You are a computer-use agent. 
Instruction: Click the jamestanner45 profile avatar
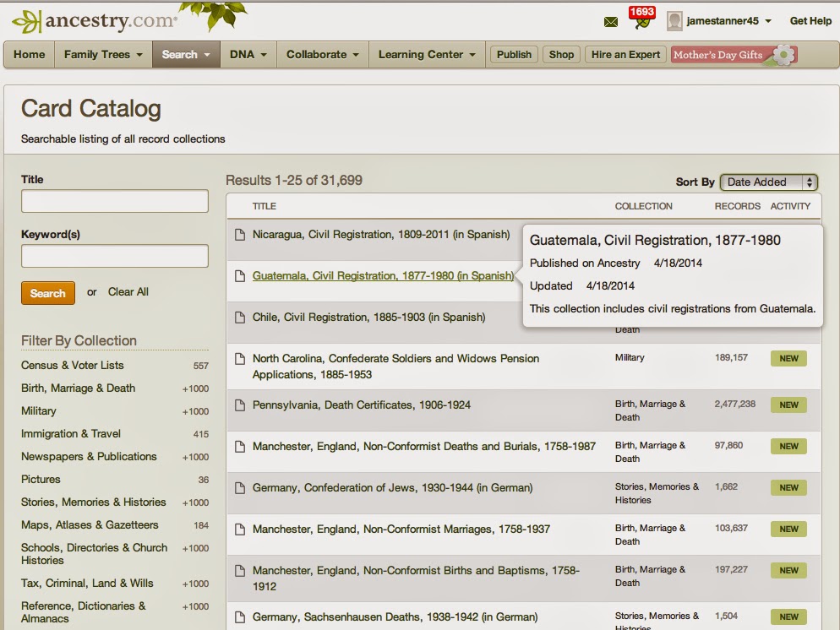[674, 21]
